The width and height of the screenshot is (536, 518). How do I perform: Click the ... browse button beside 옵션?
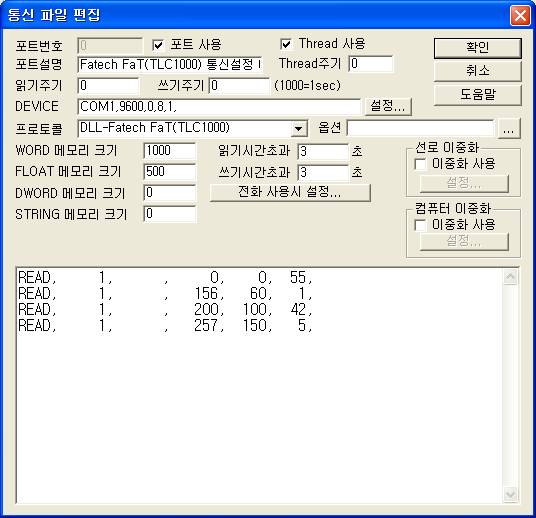[509, 129]
